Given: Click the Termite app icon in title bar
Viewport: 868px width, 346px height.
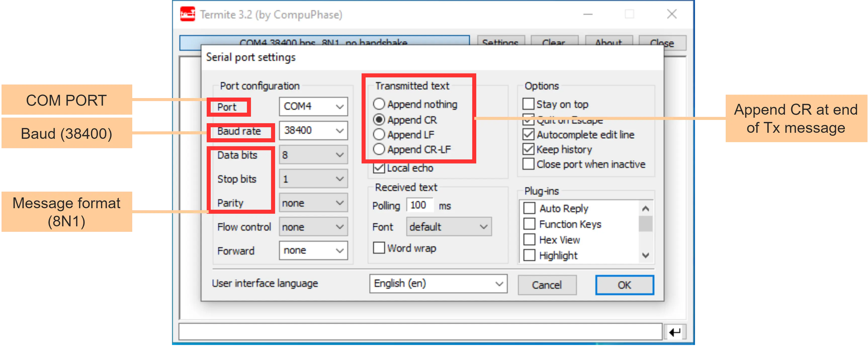Looking at the screenshot, I should click(x=187, y=14).
